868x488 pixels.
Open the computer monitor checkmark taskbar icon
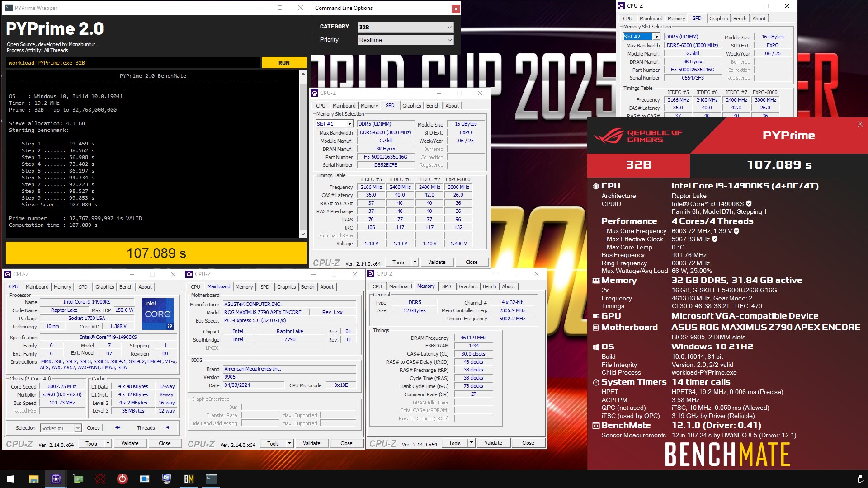click(166, 479)
